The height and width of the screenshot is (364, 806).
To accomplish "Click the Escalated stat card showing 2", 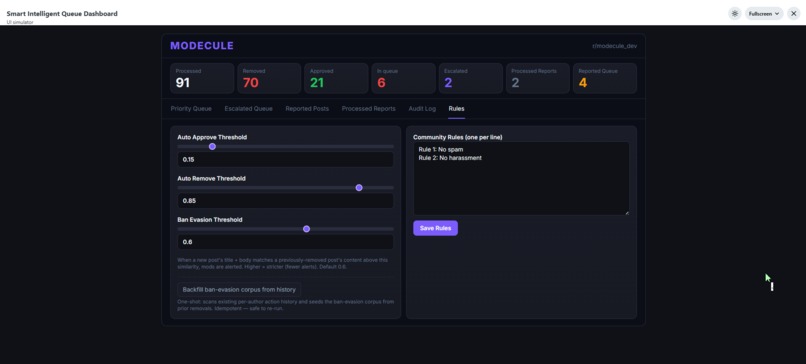I will pos(470,78).
